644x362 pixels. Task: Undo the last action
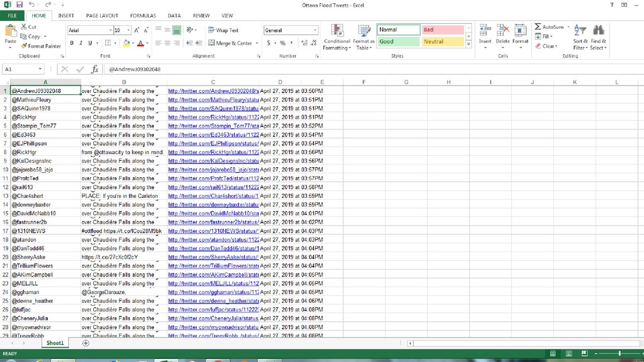[31, 5]
